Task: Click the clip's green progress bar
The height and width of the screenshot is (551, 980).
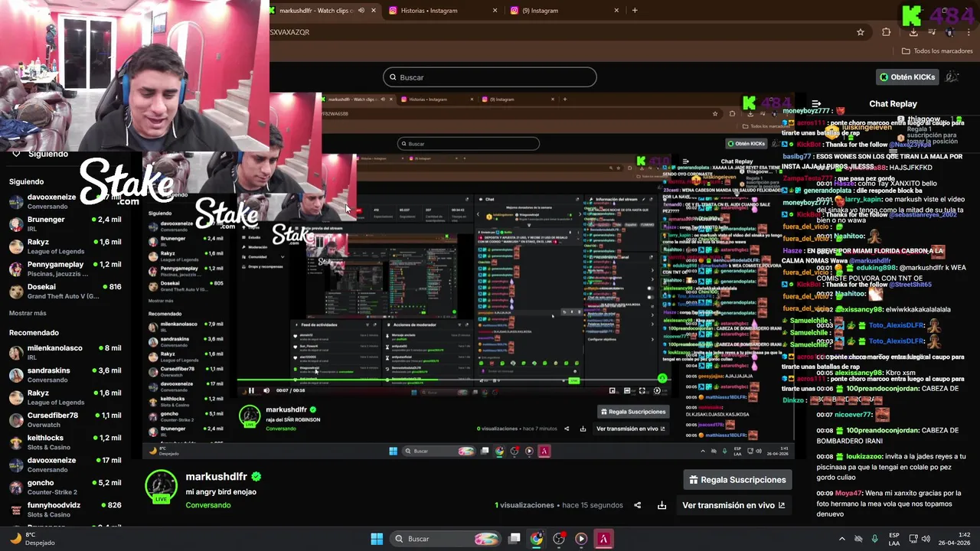Action: 452,380
